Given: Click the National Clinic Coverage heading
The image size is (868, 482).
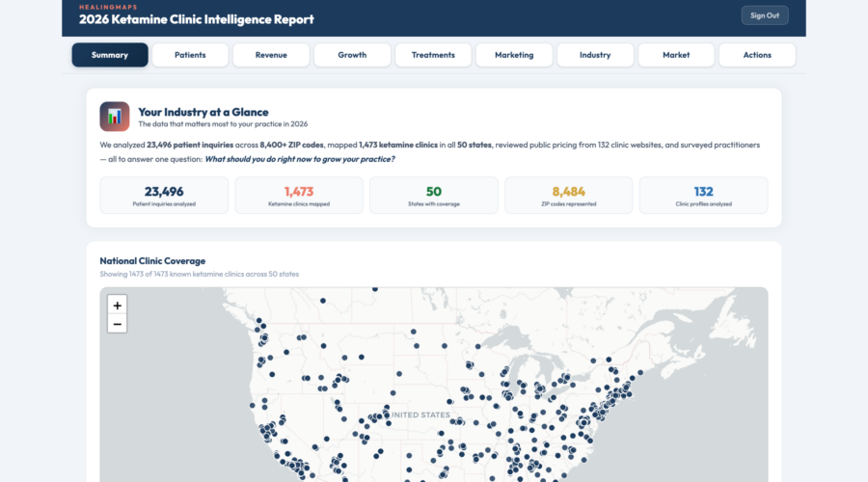Looking at the screenshot, I should point(152,260).
